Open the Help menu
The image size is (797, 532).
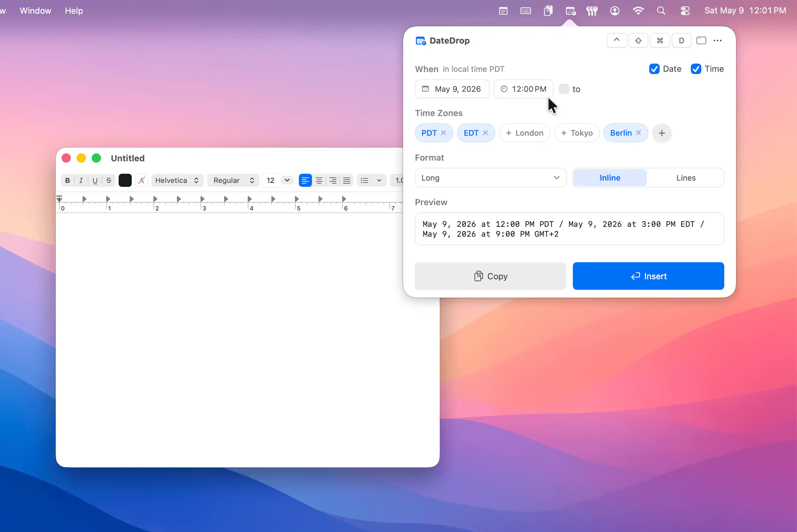tap(74, 10)
